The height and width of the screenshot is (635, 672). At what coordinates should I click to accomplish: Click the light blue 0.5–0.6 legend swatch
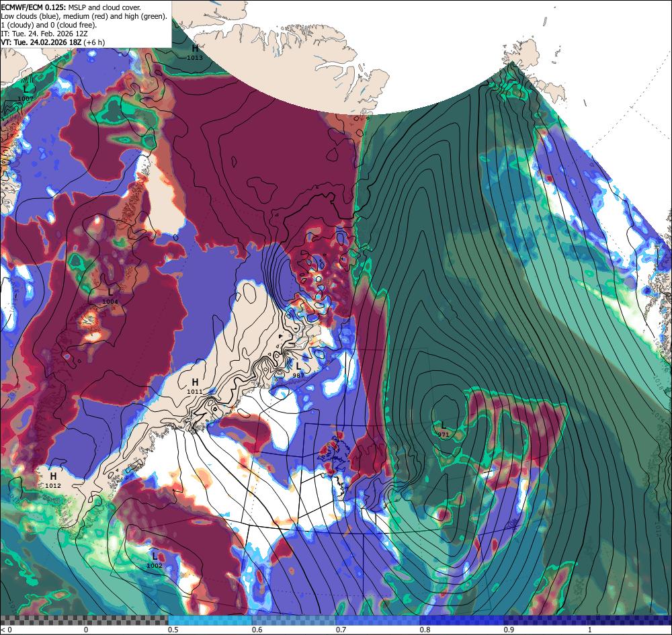pos(210,620)
